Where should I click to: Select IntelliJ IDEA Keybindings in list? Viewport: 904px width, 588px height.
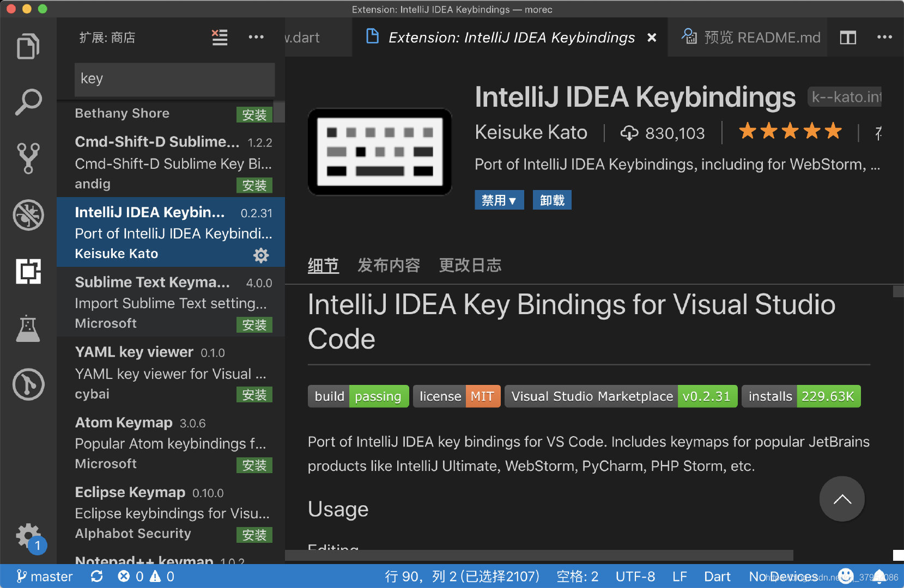click(171, 232)
